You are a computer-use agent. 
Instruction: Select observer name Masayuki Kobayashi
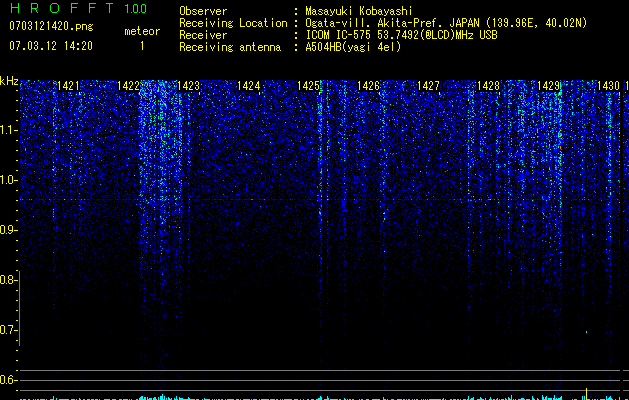click(x=359, y=11)
